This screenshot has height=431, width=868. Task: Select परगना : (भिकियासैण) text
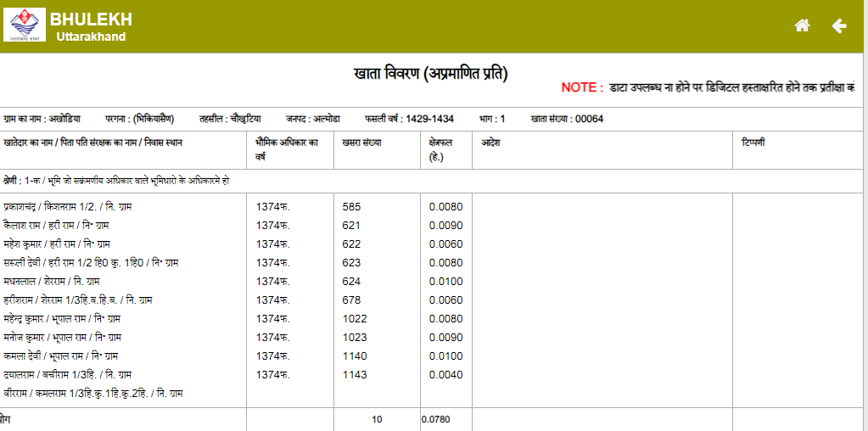tap(139, 119)
